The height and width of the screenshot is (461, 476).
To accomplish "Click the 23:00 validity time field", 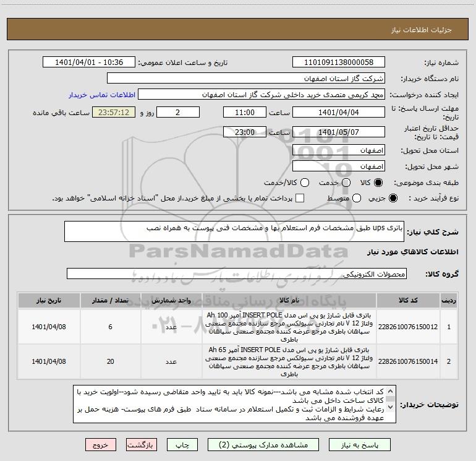I will [245, 132].
